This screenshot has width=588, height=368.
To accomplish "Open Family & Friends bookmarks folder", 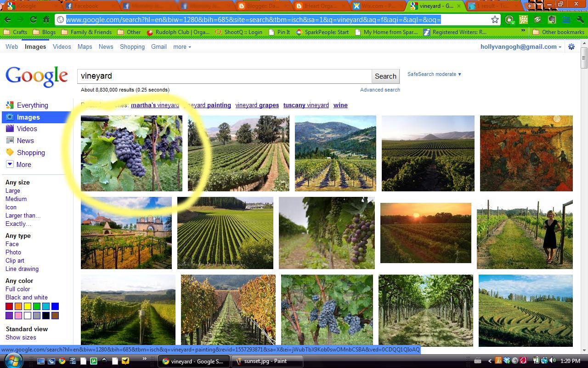I will click(x=86, y=32).
